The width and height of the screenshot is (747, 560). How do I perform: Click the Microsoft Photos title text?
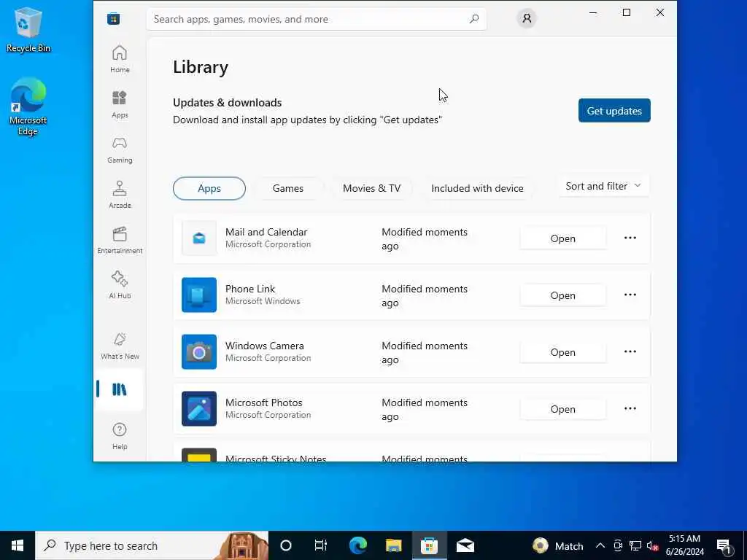(x=264, y=402)
